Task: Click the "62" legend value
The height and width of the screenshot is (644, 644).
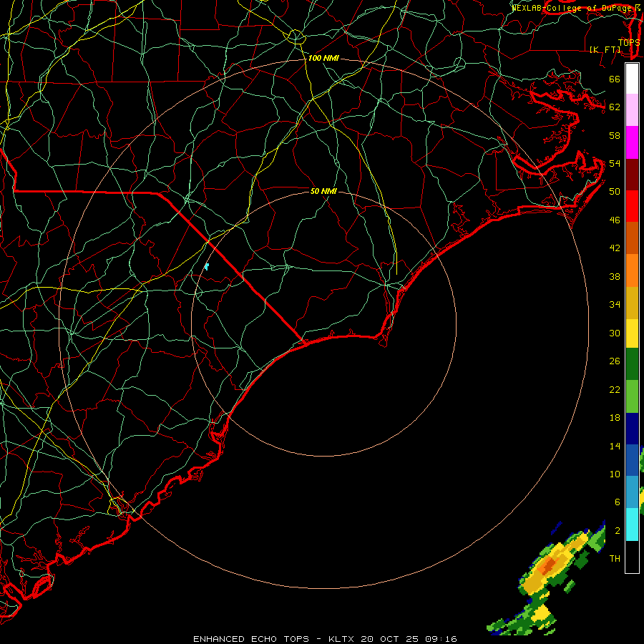Action: [615, 107]
